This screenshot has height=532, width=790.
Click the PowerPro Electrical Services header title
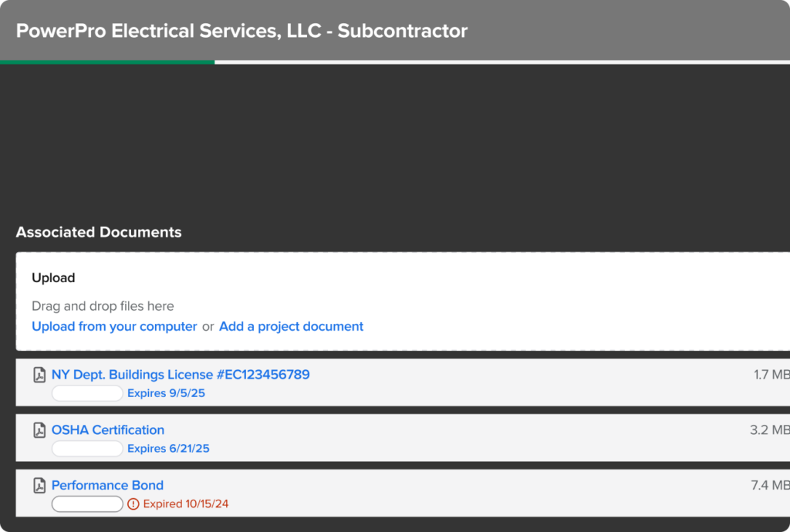244,31
